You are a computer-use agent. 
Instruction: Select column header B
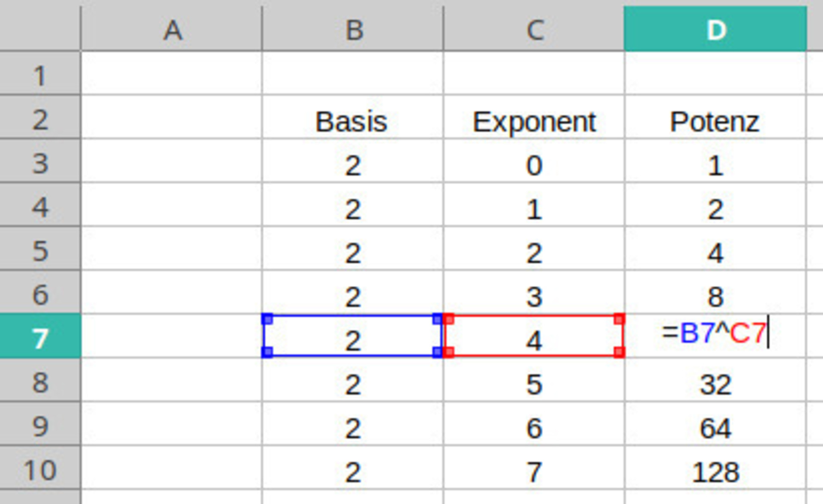pos(353,30)
